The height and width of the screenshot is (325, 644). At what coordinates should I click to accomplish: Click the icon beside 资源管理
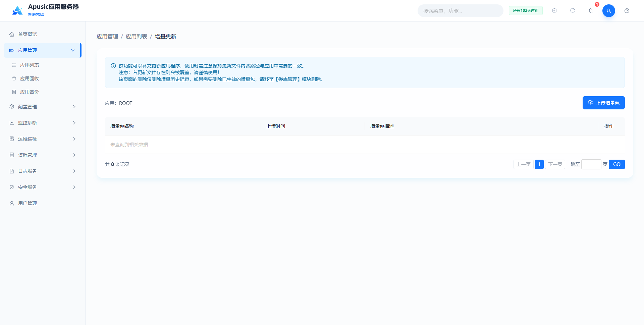[x=12, y=155]
